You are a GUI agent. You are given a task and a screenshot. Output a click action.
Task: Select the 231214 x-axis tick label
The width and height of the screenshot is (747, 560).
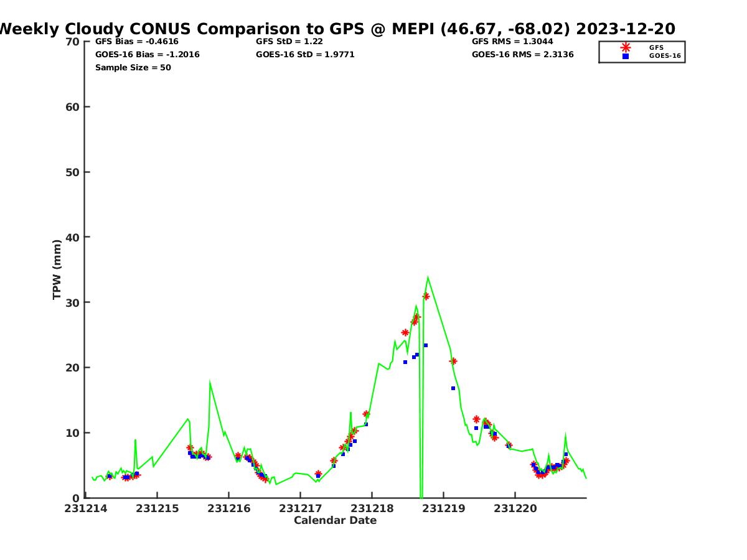(x=86, y=508)
